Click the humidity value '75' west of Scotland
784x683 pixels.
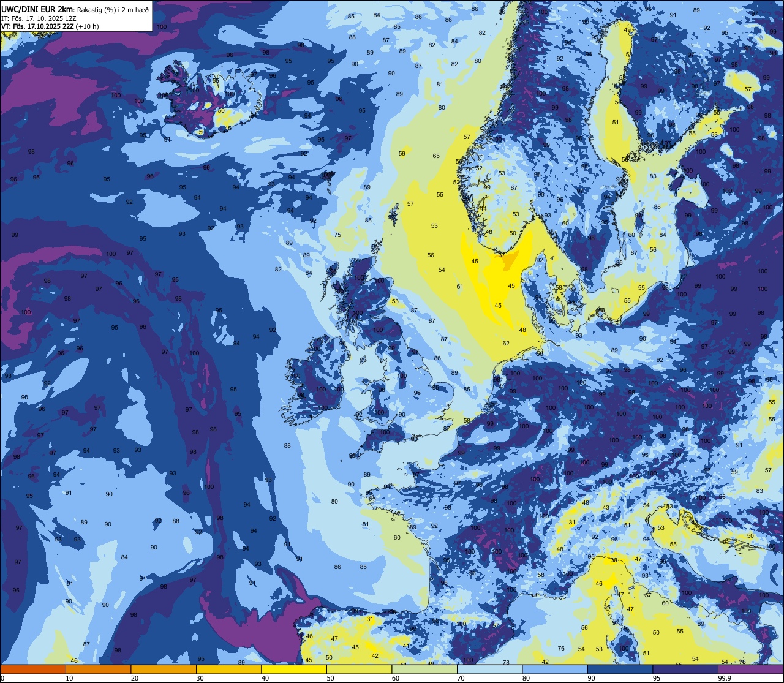coord(337,235)
